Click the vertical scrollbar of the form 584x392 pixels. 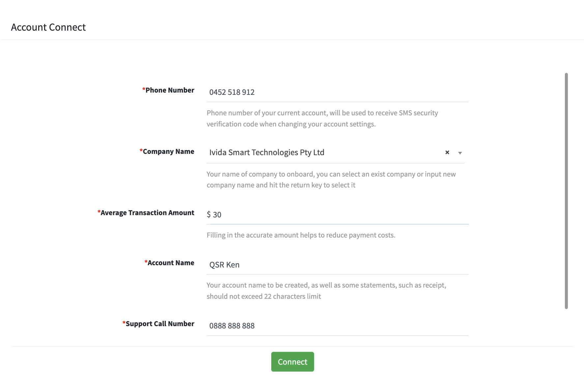[x=566, y=191]
